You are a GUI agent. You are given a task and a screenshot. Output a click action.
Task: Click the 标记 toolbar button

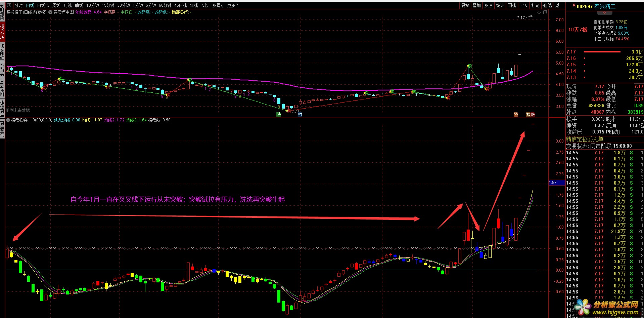(535, 5)
